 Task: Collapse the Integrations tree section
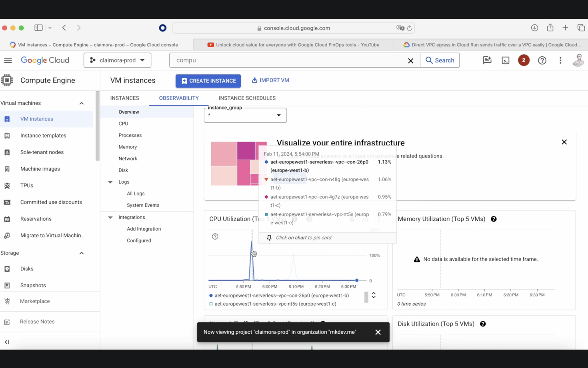point(110,217)
